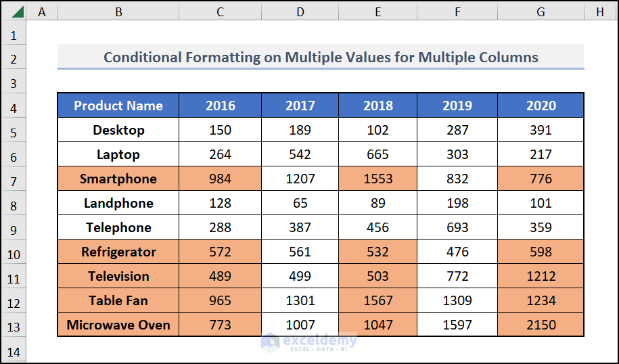
Task: Select the Microwave Oven cell
Action: [x=118, y=325]
